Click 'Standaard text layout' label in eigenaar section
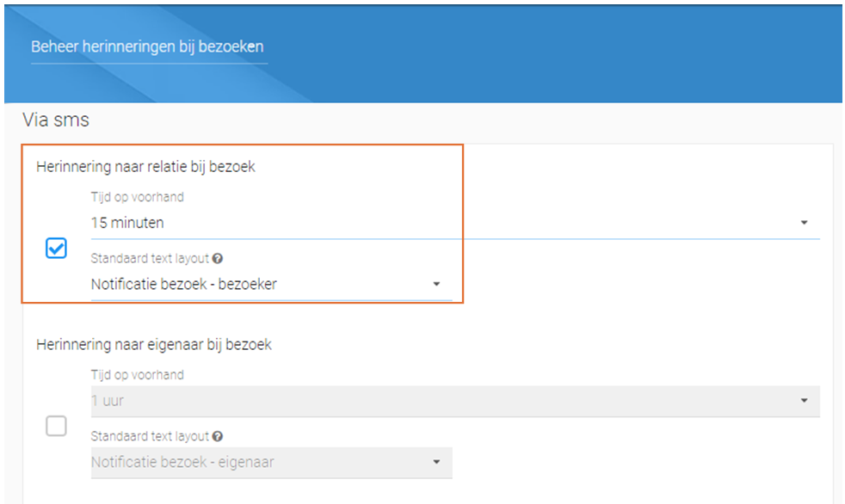The width and height of the screenshot is (845, 504). [150, 436]
